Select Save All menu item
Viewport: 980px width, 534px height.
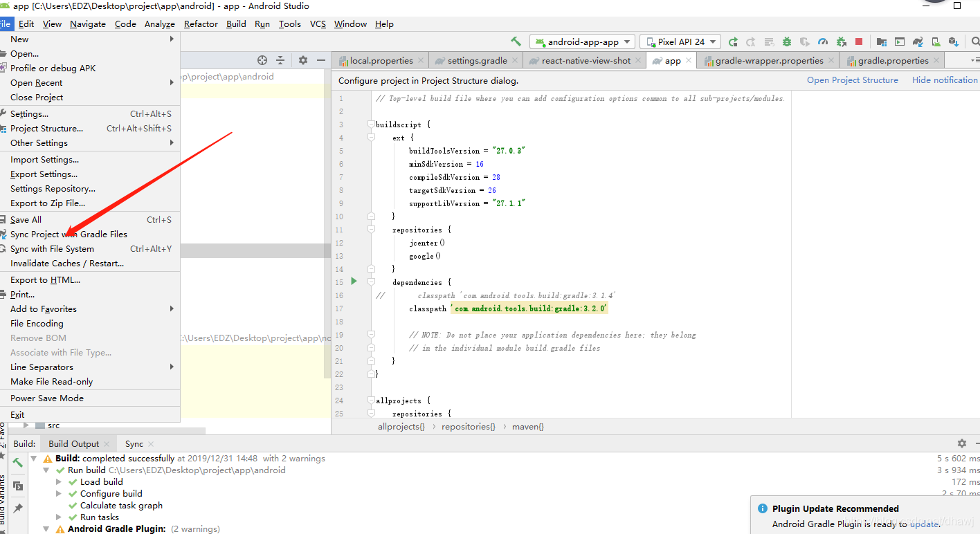point(90,220)
